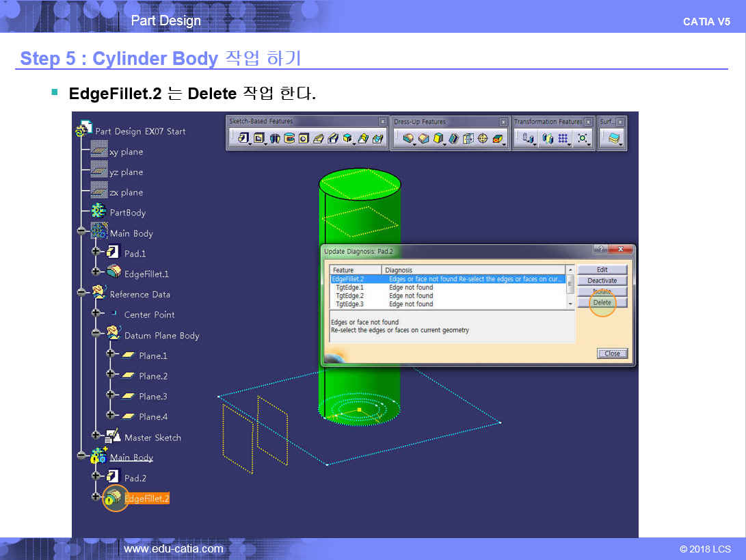Click the Thread/Tap tool icon

click(483, 139)
